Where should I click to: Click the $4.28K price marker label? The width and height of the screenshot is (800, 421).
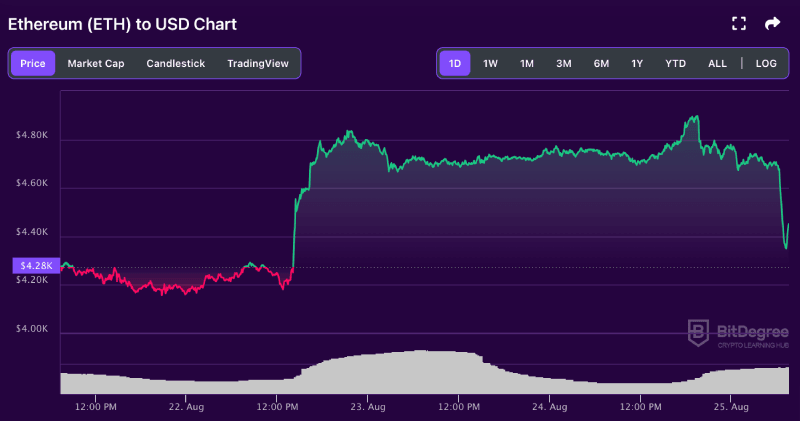tap(36, 265)
